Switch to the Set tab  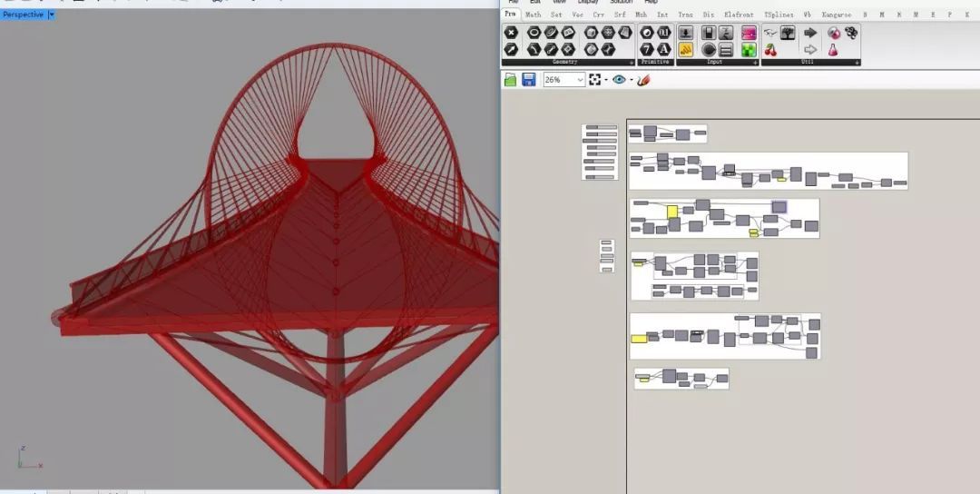pos(556,15)
